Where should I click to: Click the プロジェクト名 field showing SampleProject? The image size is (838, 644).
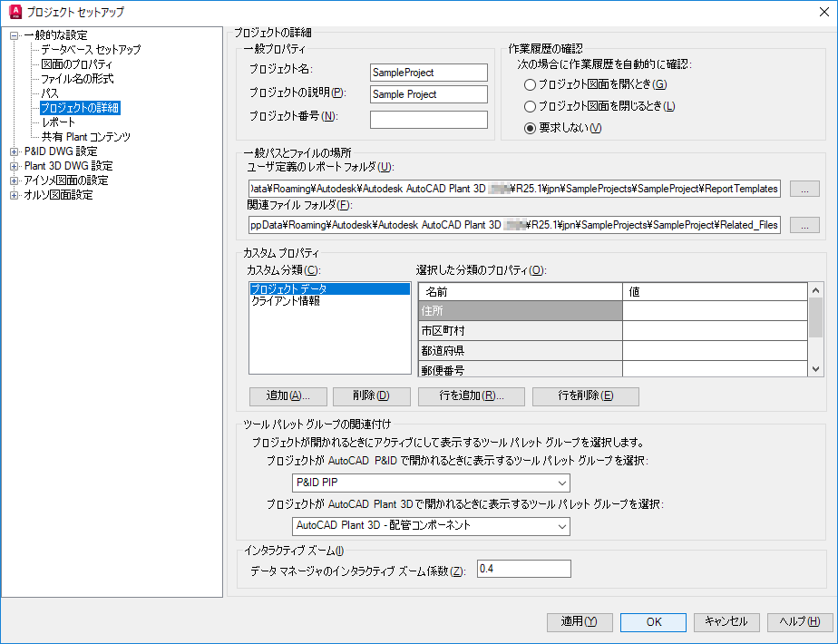429,73
